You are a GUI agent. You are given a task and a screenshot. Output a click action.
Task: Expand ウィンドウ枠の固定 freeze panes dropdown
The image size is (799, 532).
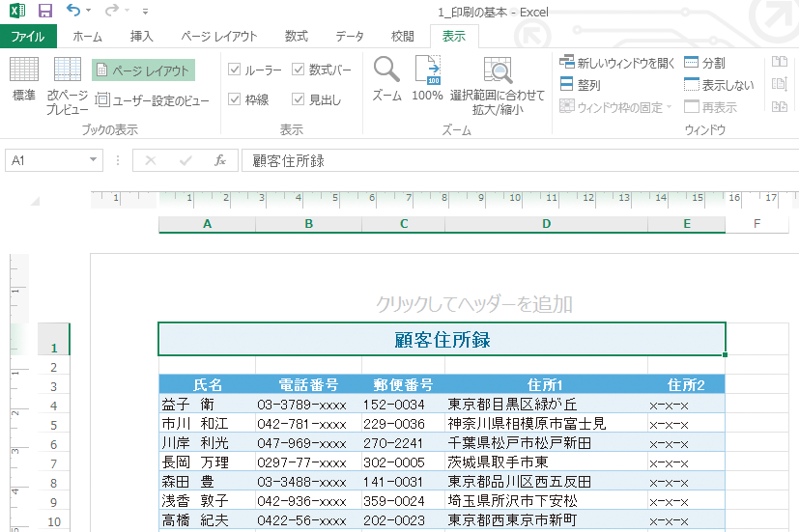tap(670, 107)
